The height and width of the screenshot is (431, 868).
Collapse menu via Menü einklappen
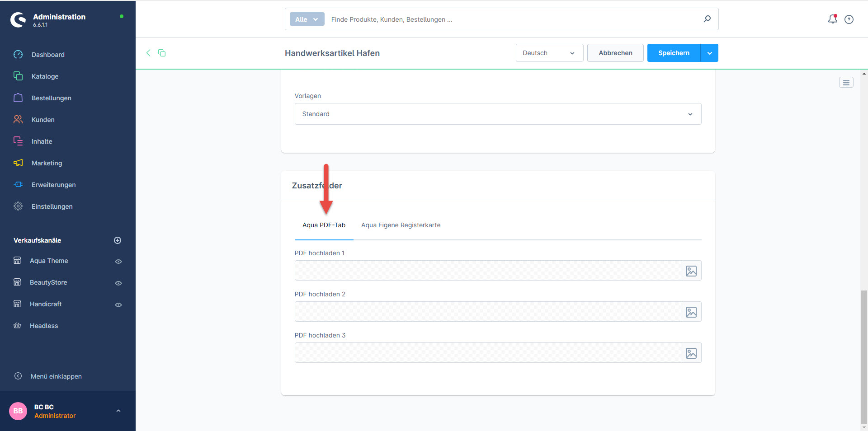click(56, 376)
